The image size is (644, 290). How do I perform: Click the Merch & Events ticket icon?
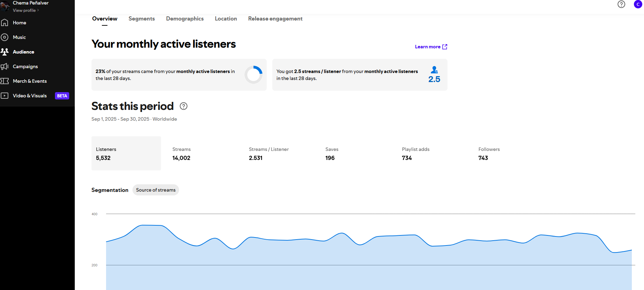click(5, 81)
